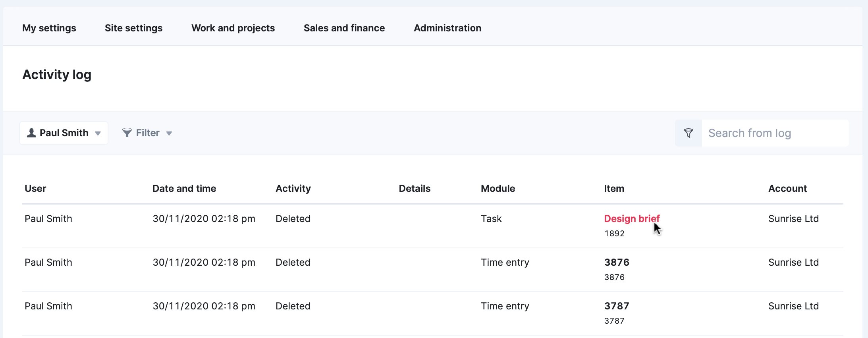Focus the Search from log field
Image resolution: width=868 pixels, height=338 pixels.
pyautogui.click(x=775, y=133)
